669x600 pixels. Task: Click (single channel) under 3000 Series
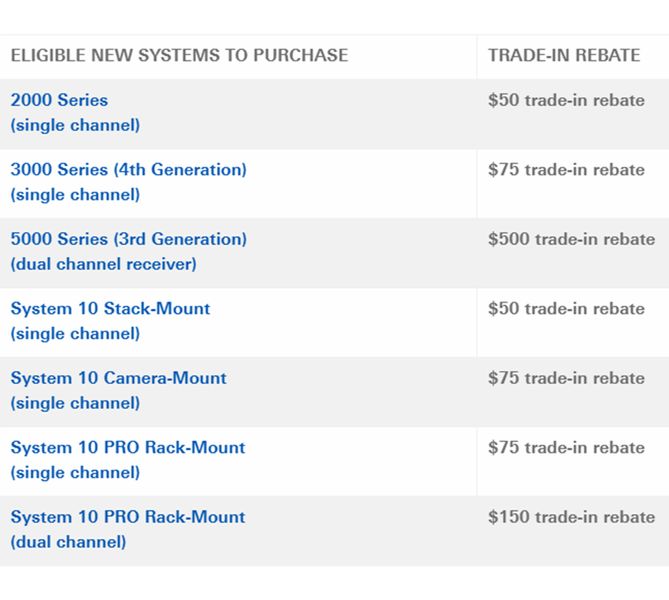point(76,195)
